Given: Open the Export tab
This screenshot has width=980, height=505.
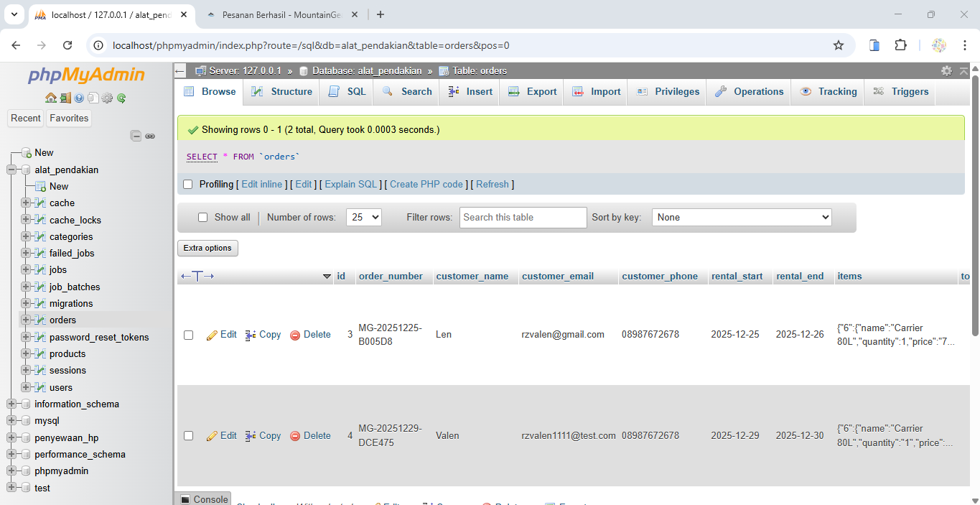Looking at the screenshot, I should (531, 91).
